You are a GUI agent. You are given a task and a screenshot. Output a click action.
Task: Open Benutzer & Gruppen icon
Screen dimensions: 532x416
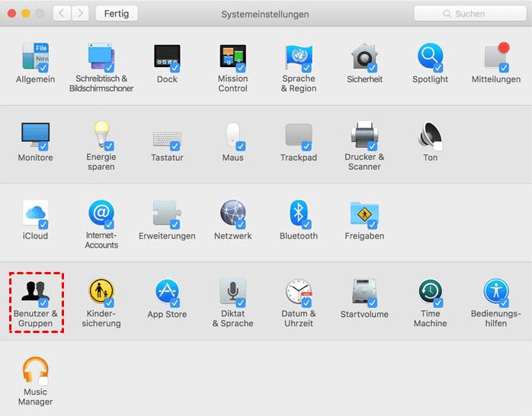34,292
